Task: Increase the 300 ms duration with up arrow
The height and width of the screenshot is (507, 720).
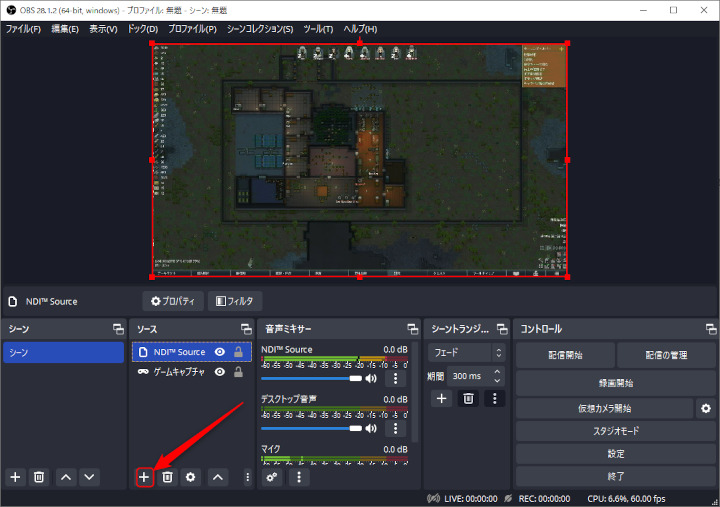Action: tap(497, 372)
